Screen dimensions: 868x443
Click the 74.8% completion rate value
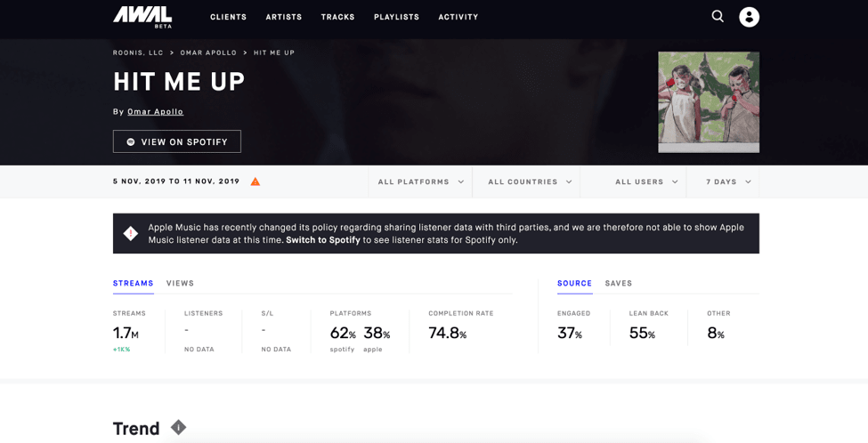click(x=447, y=333)
